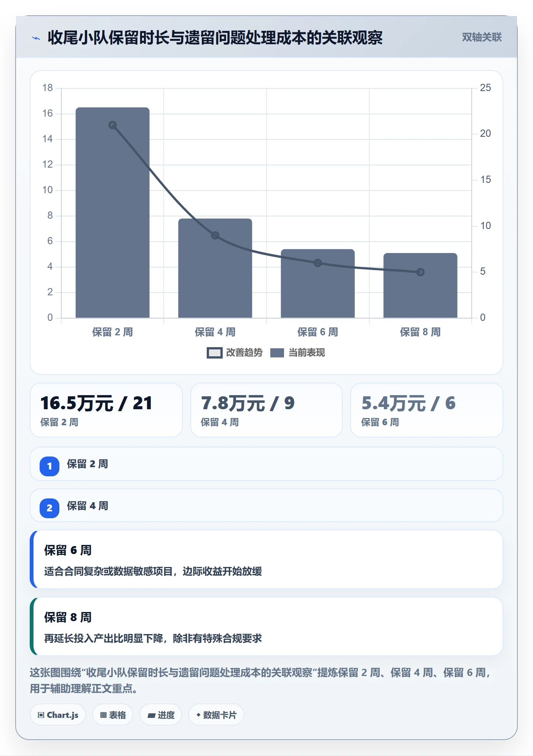Click the 表格 tag chip

tap(113, 715)
